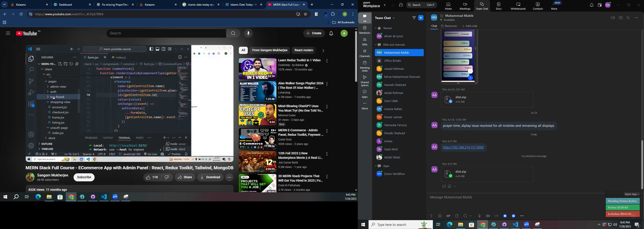Click share screen icon in Zoom chat header
Screen dimensions: 644x229
tap(621, 18)
